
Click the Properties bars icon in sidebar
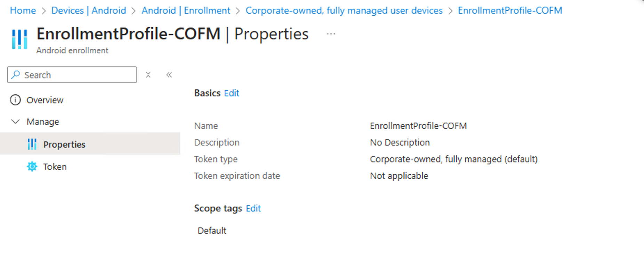point(32,144)
